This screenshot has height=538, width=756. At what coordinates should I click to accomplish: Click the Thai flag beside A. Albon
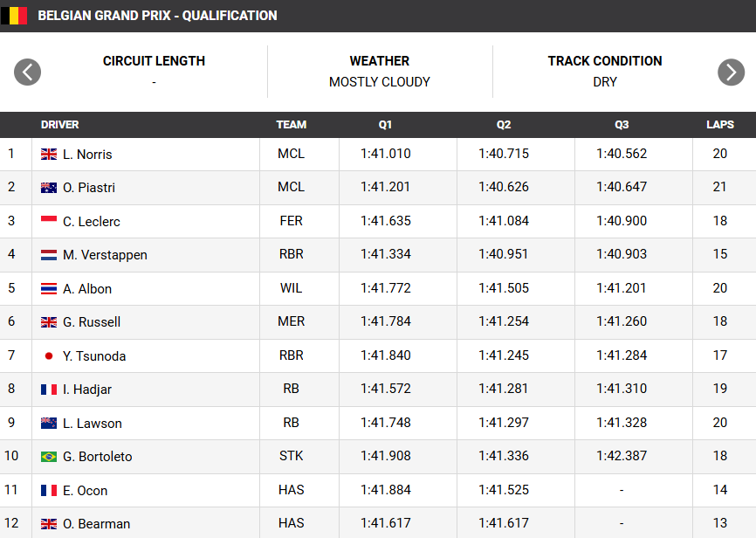(x=49, y=288)
